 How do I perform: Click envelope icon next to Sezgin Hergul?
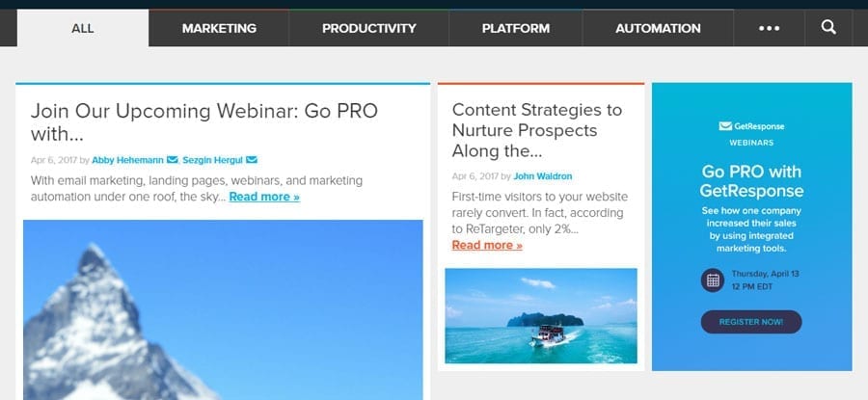(251, 160)
